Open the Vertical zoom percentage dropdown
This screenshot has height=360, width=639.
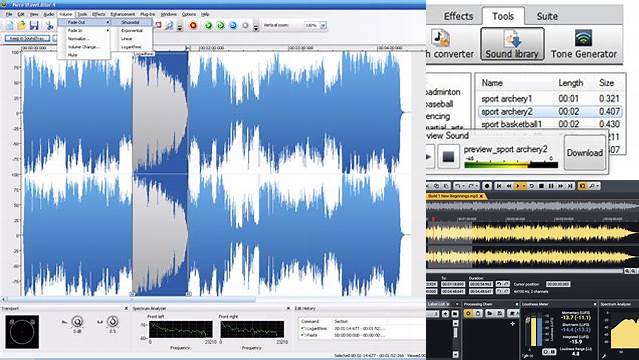[323, 25]
